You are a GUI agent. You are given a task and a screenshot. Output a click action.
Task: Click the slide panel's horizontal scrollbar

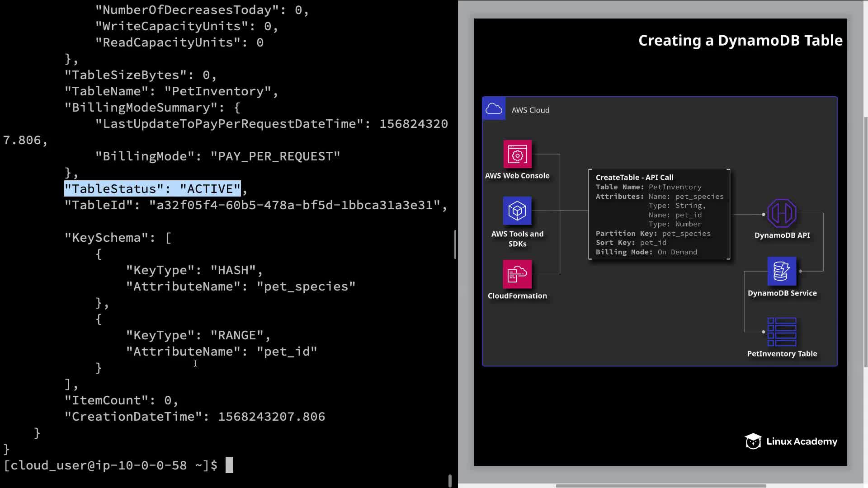(660, 486)
